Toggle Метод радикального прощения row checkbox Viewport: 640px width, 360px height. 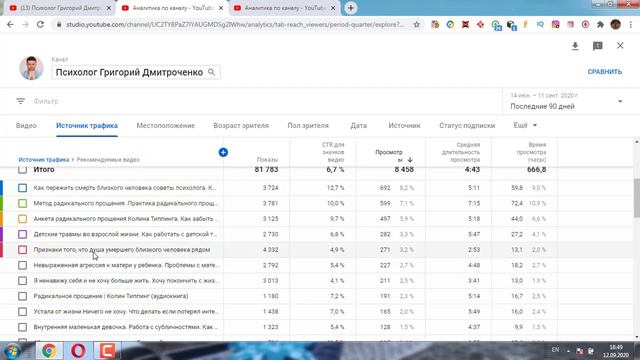(22, 203)
